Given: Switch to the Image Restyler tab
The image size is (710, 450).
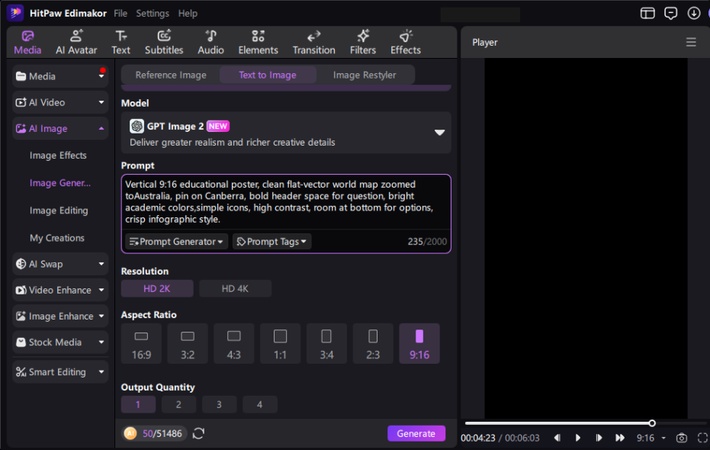Looking at the screenshot, I should [365, 75].
